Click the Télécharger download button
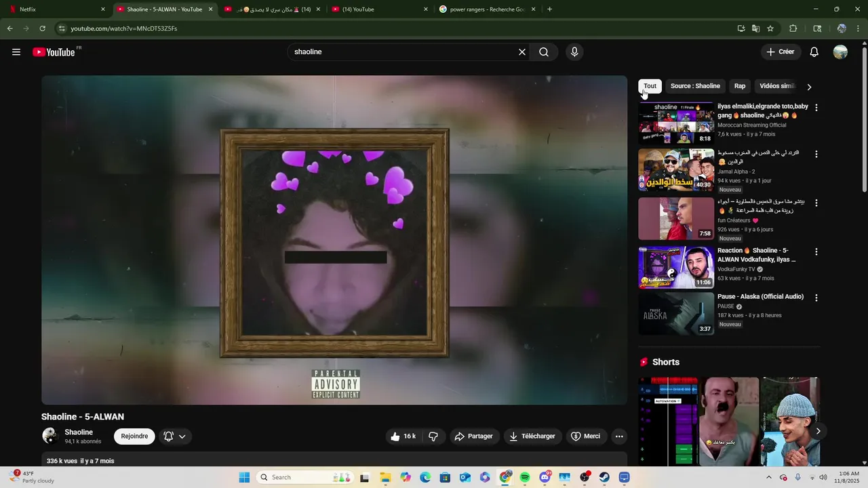 [532, 436]
